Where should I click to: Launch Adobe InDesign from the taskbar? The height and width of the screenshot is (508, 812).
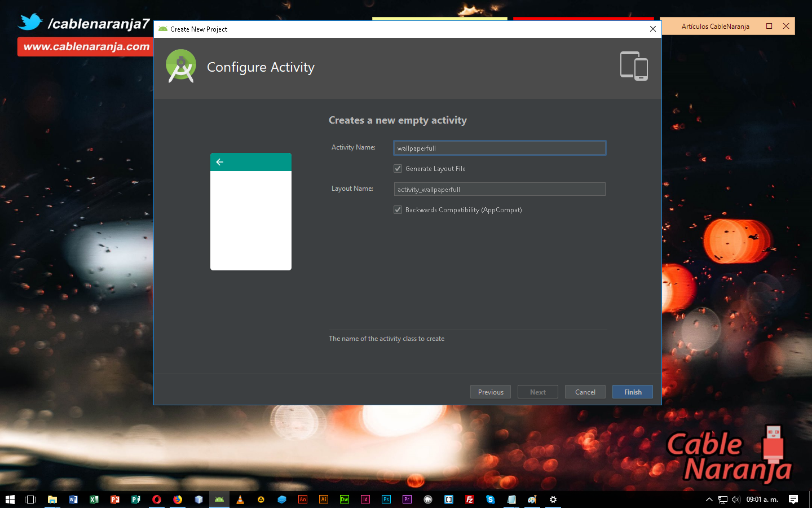365,500
